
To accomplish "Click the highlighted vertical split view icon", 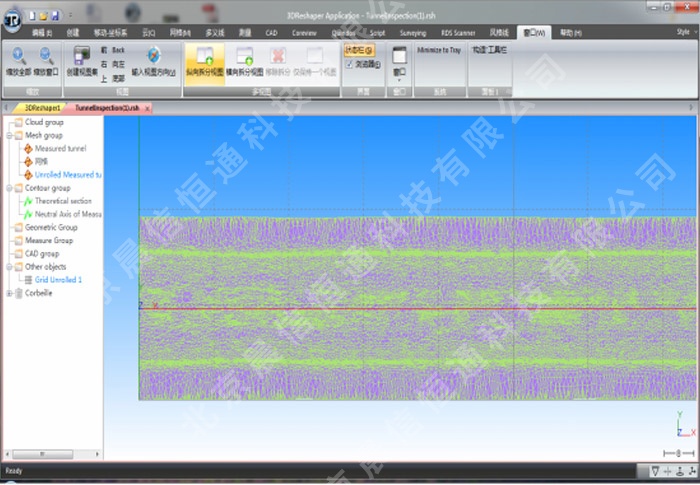I will click(x=204, y=56).
